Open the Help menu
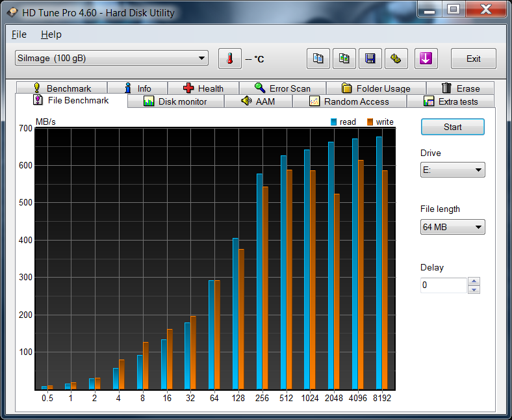 tap(51, 34)
